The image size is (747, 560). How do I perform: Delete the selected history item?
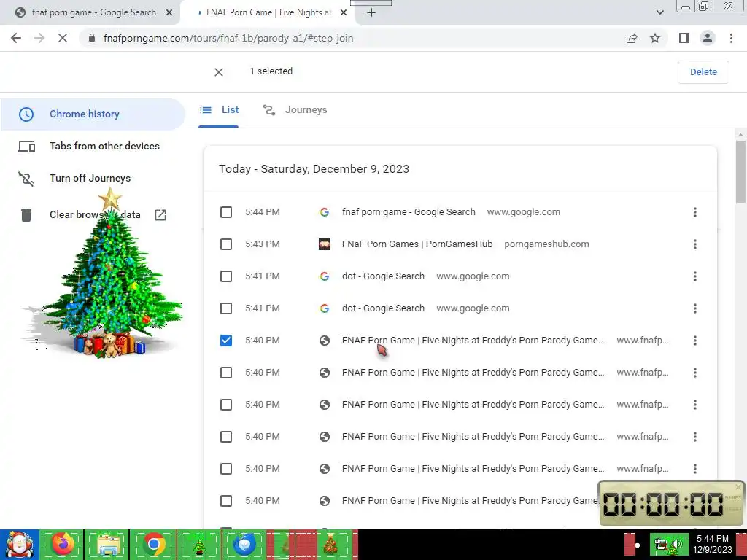(703, 72)
